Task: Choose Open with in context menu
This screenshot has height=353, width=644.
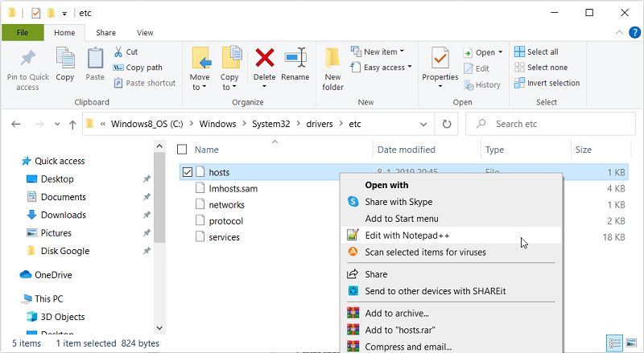Action: (x=451, y=185)
